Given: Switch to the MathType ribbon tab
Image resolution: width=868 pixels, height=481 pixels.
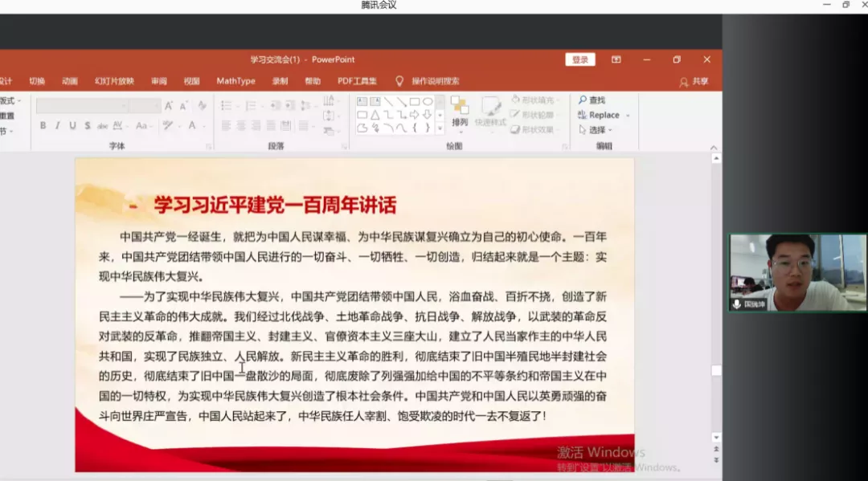Looking at the screenshot, I should [x=235, y=81].
